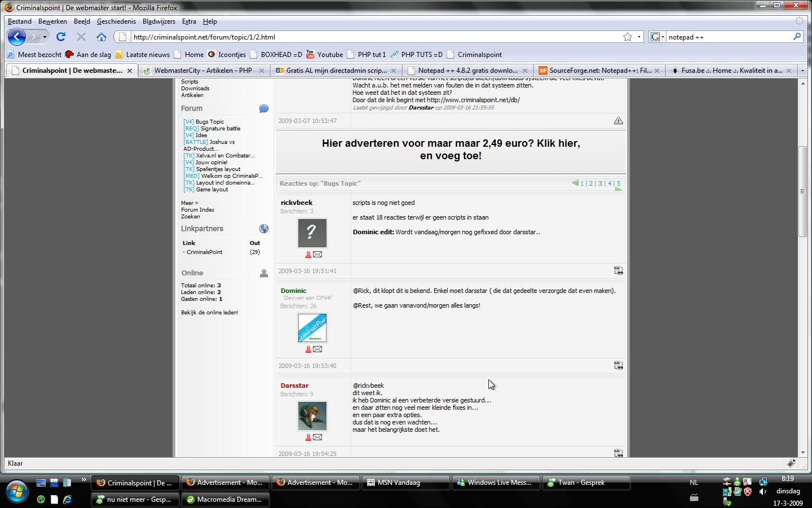Screen dimensions: 812x508
Task: Send message to Dominic via envelope icon
Action: coord(317,349)
